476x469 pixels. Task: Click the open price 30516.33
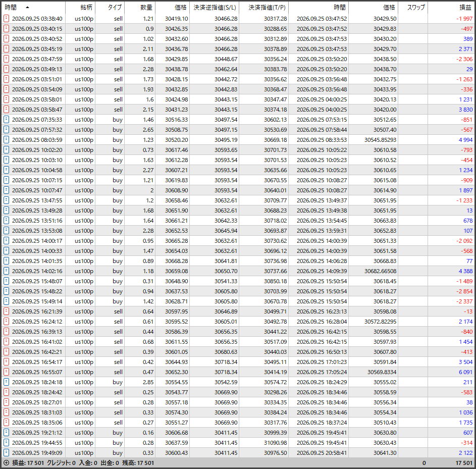(176, 120)
